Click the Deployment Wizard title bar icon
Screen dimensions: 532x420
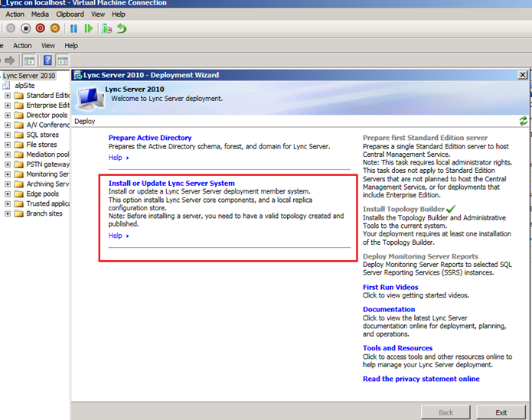coord(78,75)
